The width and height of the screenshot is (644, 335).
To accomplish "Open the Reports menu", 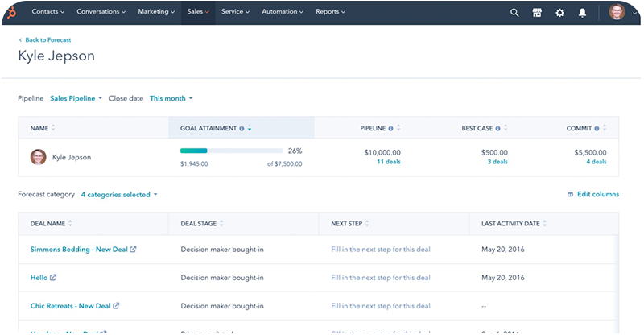I will (330, 12).
